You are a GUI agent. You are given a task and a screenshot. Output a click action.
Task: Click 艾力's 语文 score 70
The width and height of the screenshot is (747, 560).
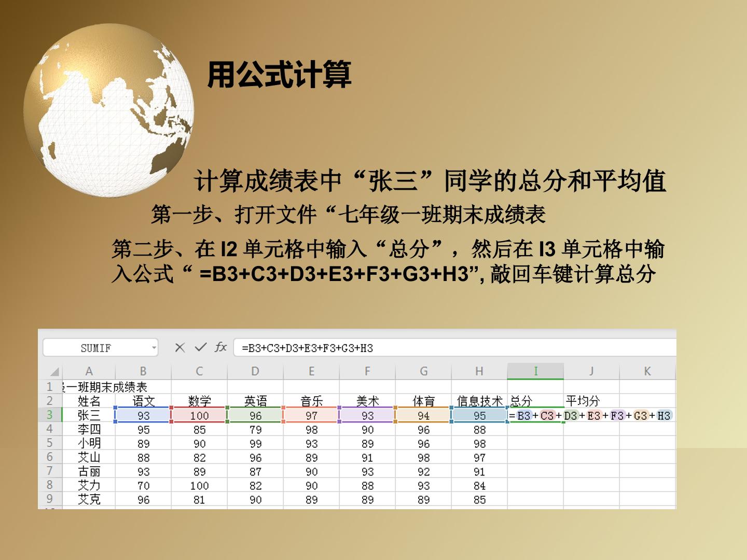point(143,485)
